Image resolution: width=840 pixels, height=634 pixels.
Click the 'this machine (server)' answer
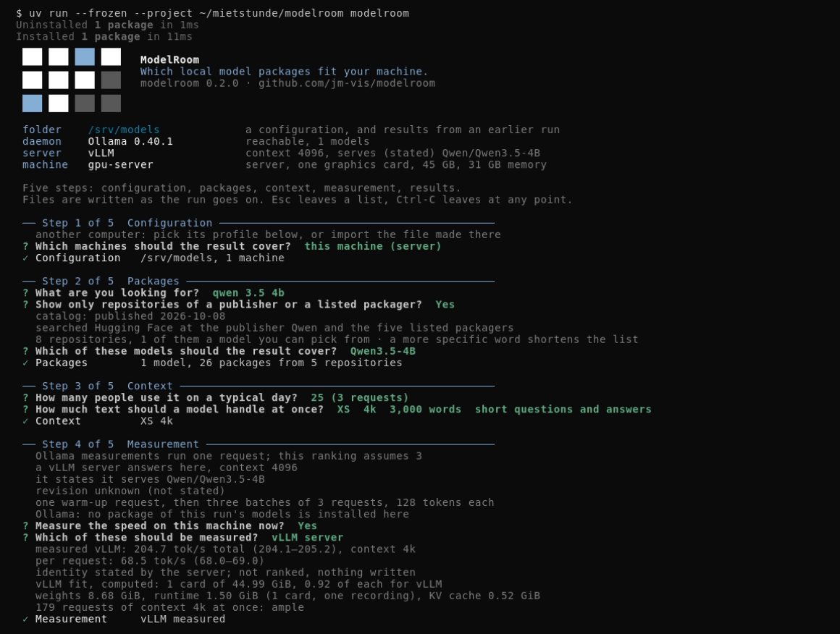tap(373, 246)
